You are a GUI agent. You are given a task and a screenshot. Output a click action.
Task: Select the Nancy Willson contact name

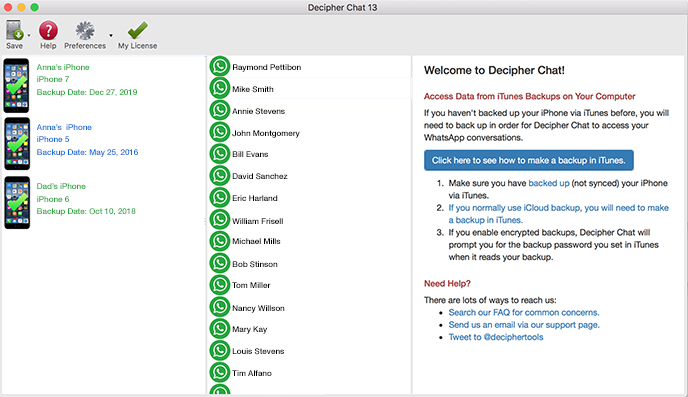[258, 308]
